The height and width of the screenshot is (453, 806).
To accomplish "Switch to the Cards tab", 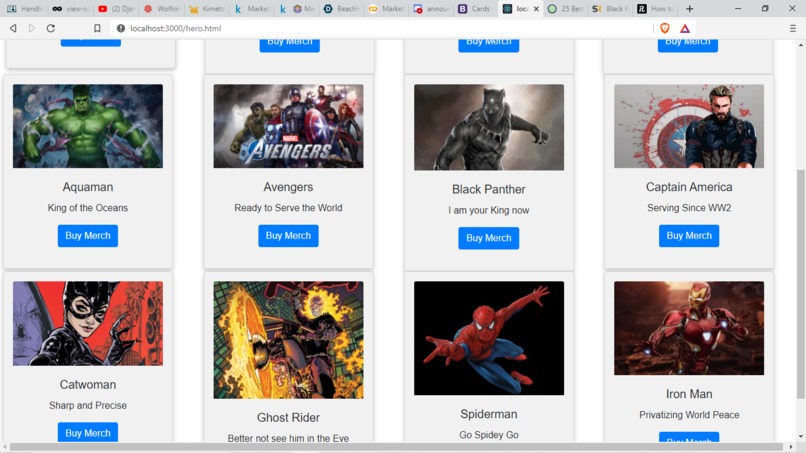I will tap(476, 9).
